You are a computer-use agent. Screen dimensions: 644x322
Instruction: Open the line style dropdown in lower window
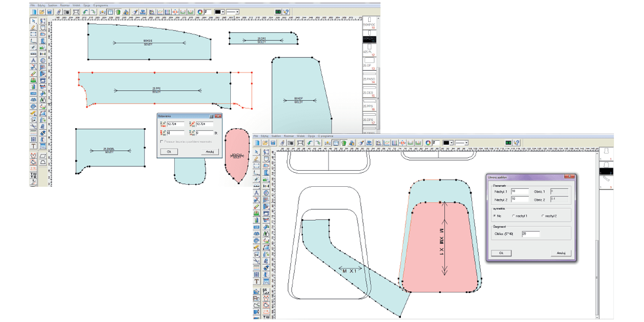tap(467, 143)
